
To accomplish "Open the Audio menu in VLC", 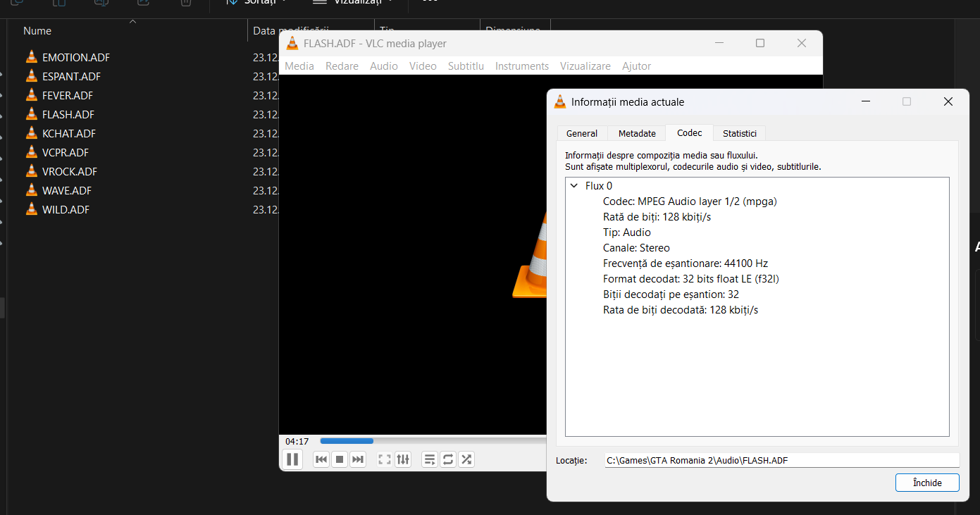I will pos(384,66).
